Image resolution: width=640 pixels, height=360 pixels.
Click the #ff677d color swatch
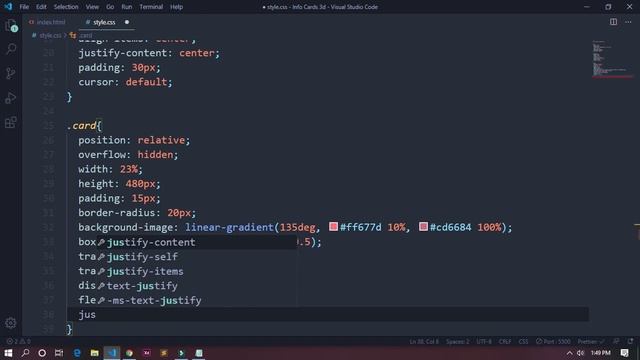pos(333,227)
